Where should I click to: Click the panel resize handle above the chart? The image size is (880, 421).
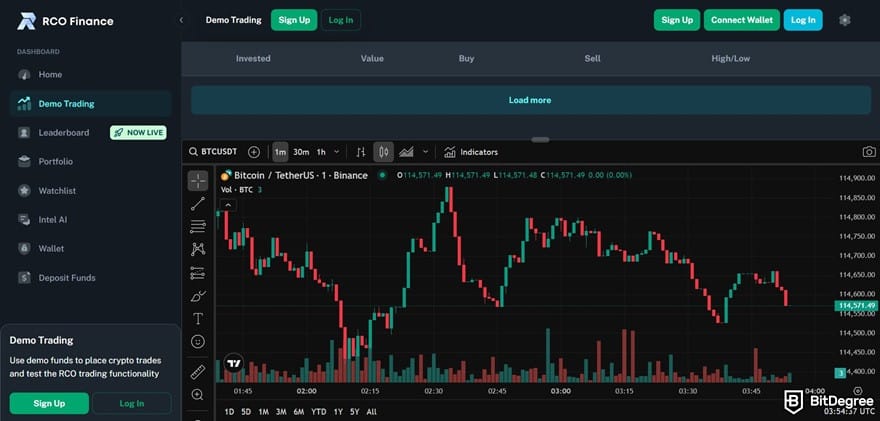tap(540, 140)
